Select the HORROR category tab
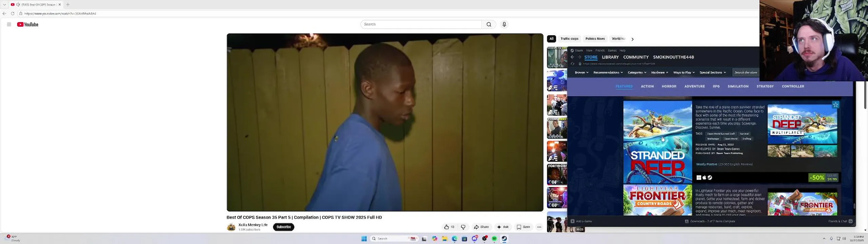Screen dimensions: 868x244 click(669, 86)
